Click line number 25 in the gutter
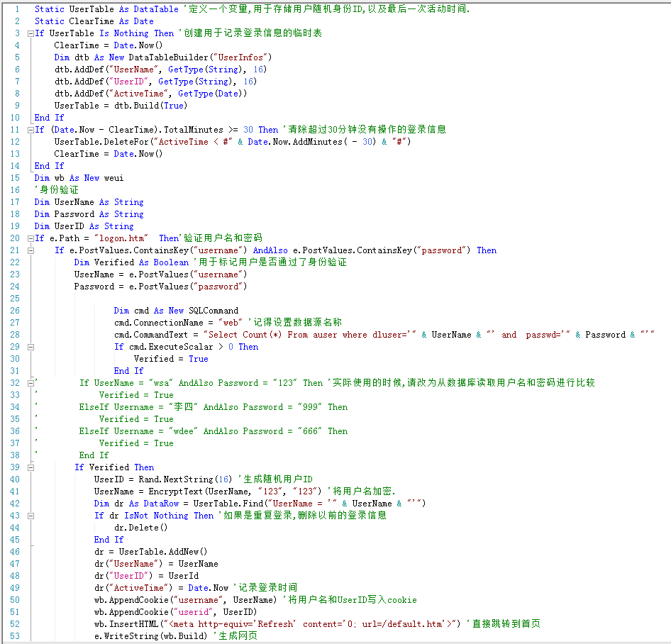Image resolution: width=671 pixels, height=644 pixels. tap(15, 299)
